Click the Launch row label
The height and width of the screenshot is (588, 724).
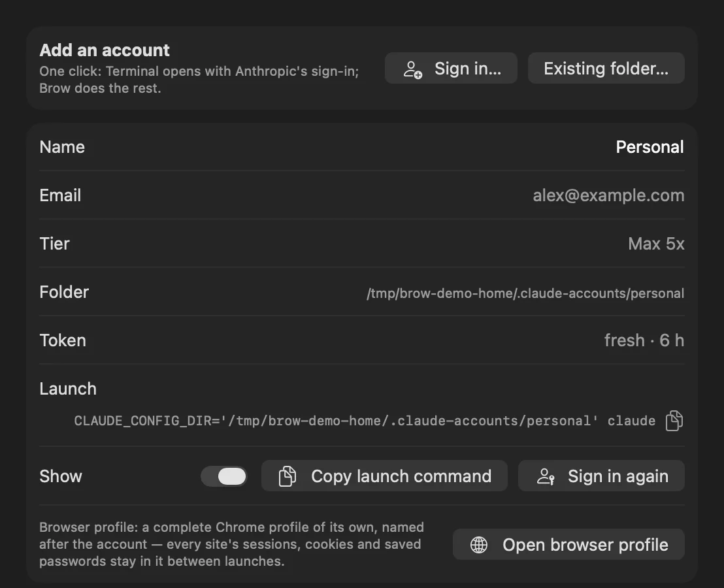(x=68, y=389)
